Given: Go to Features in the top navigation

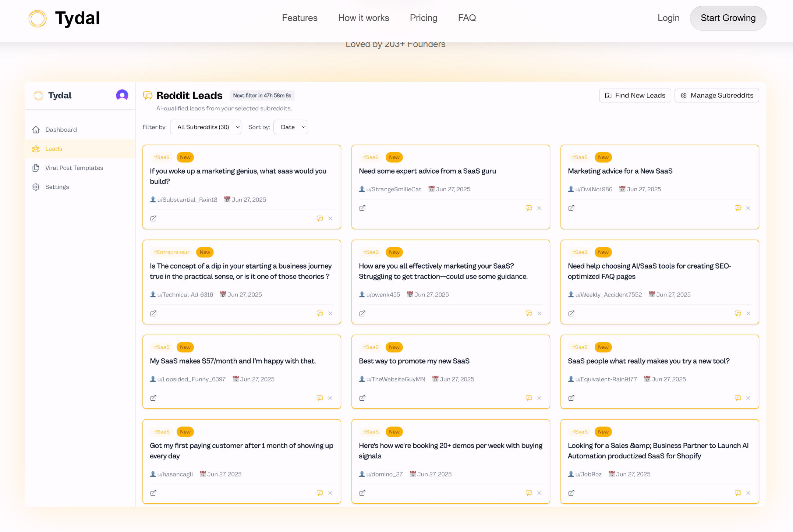Looking at the screenshot, I should coord(300,18).
